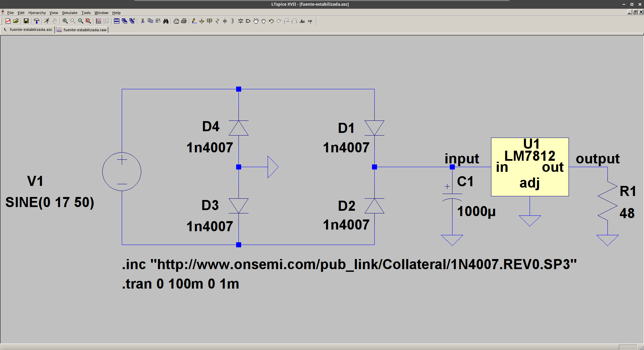Image resolution: width=644 pixels, height=350 pixels.
Task: Select the Draw Wire pencil tool
Action: click(x=194, y=21)
